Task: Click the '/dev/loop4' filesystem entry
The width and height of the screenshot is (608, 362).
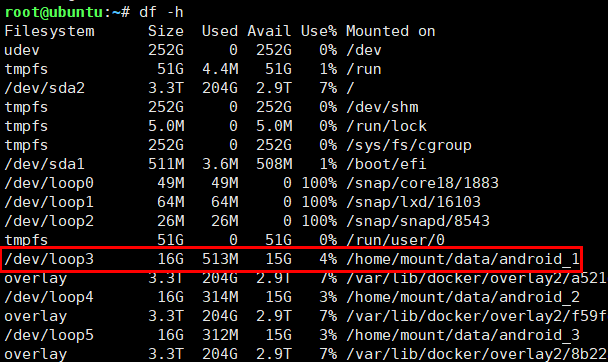Action: [x=49, y=297]
